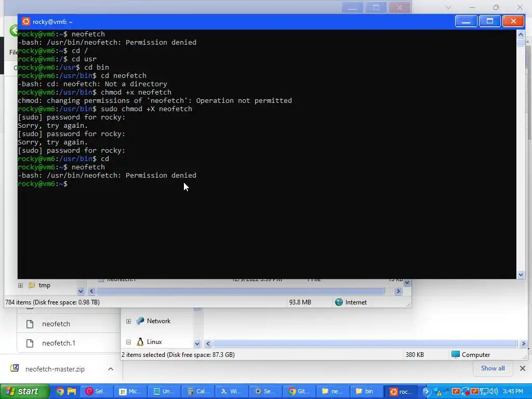Click the terminal prompt input line

pyautogui.click(x=267, y=183)
